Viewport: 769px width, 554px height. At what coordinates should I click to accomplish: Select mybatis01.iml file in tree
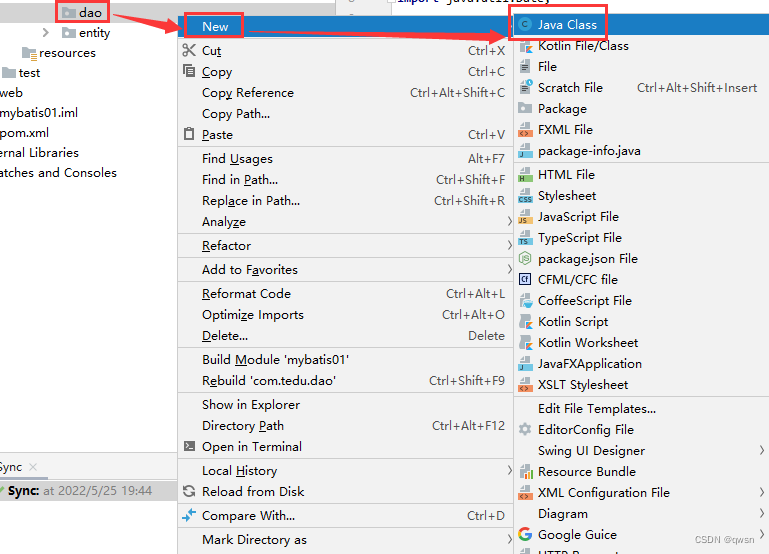39,113
